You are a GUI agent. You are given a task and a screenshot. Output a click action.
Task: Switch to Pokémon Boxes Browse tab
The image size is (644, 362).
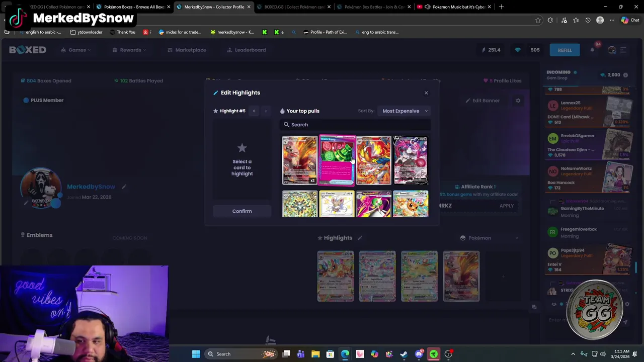pyautogui.click(x=132, y=7)
